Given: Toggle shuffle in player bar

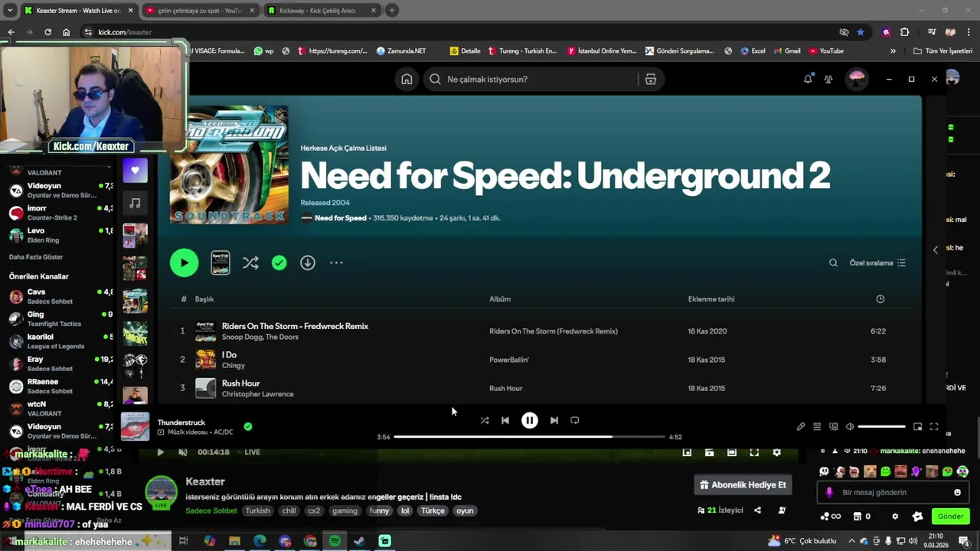Looking at the screenshot, I should pyautogui.click(x=485, y=420).
